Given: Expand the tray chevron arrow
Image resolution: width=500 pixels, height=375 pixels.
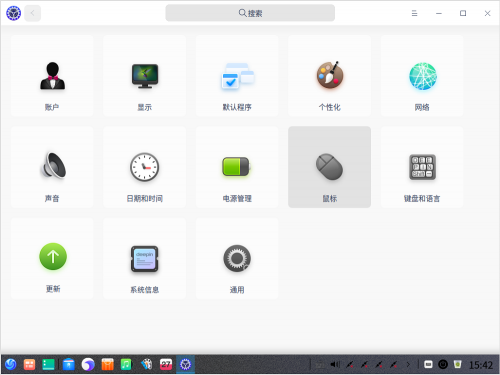Looking at the screenshot, I should click(408, 365).
